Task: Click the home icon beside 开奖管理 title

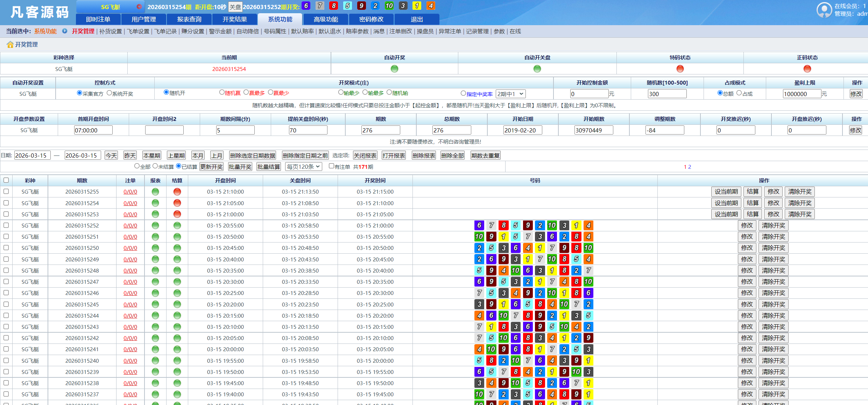Action: 9,44
